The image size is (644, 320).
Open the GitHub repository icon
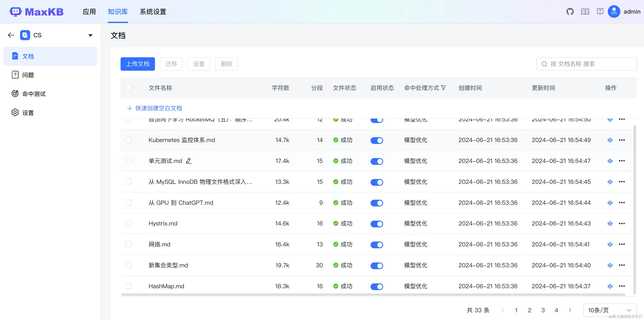[570, 11]
